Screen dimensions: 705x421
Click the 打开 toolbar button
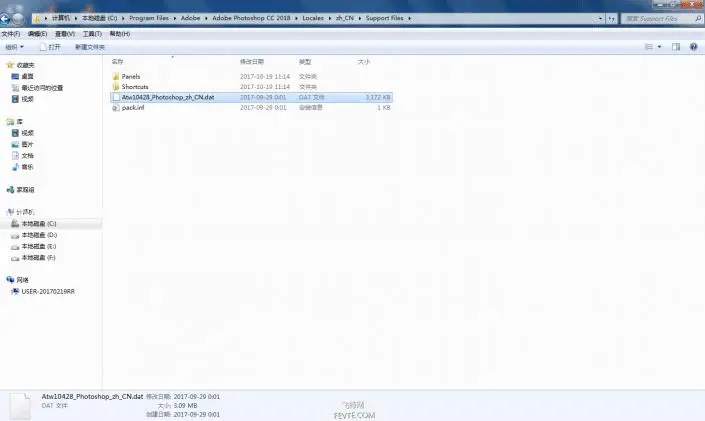(50, 47)
